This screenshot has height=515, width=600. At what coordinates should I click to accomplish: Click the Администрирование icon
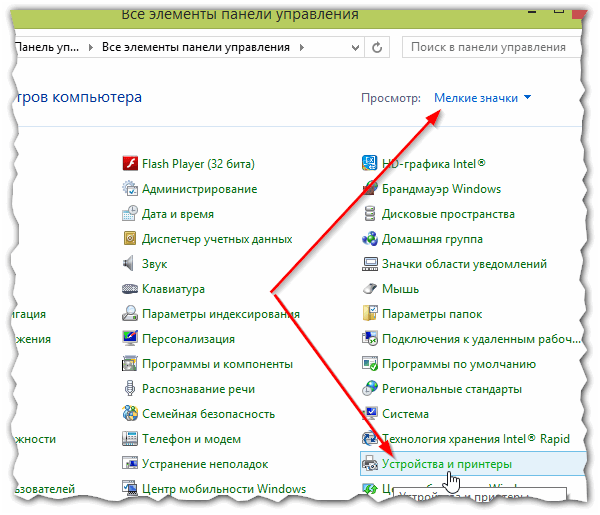point(130,189)
